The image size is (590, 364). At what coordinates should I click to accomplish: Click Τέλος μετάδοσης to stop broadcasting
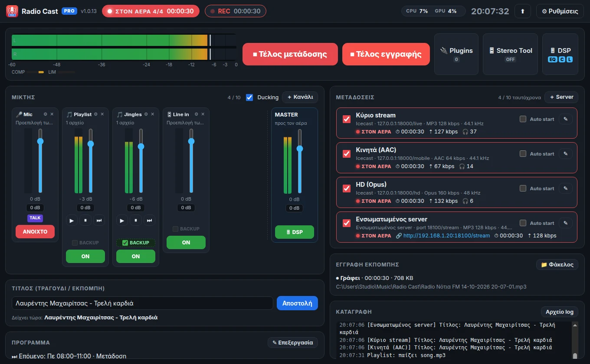tap(290, 54)
